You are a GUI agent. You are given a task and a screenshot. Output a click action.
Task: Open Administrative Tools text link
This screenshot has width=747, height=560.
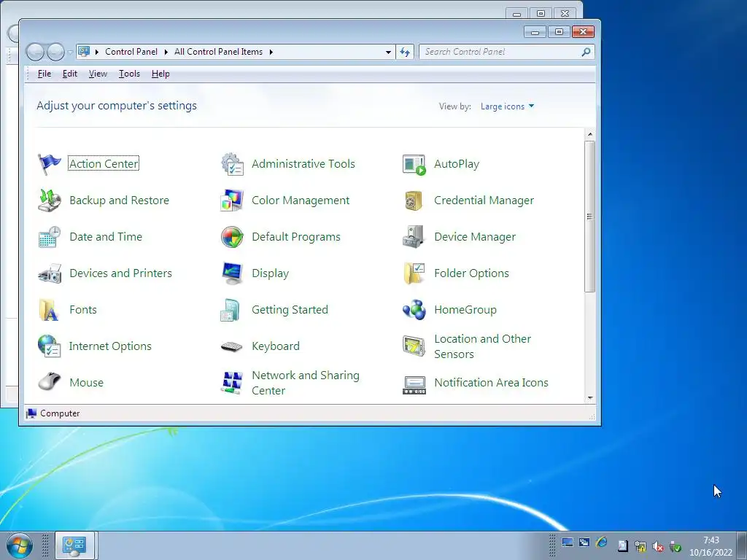tap(303, 164)
